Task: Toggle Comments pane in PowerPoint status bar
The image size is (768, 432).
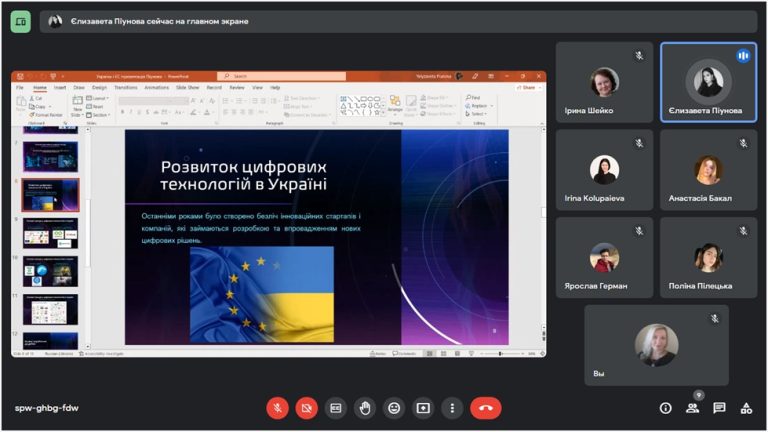Action: [405, 353]
